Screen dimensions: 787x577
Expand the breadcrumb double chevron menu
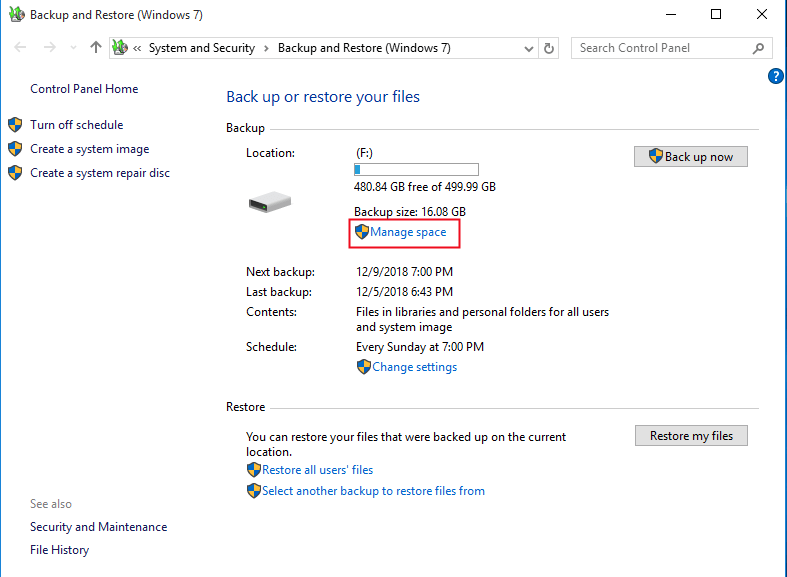[138, 48]
